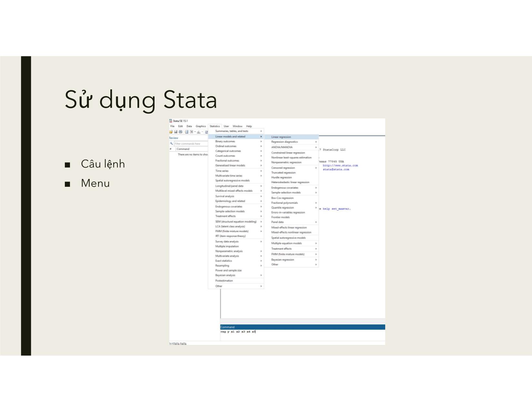Choose Constrained linear regression
Image resolution: width=532 pixels, height=411 pixels.
291,153
